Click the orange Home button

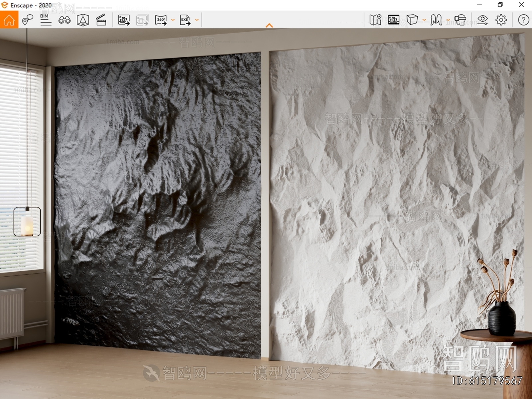[x=9, y=20]
